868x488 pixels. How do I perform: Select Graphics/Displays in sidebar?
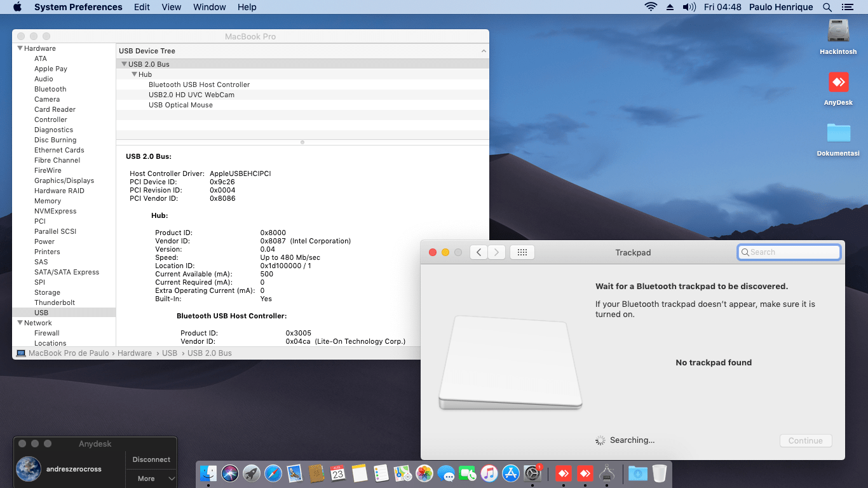coord(64,180)
